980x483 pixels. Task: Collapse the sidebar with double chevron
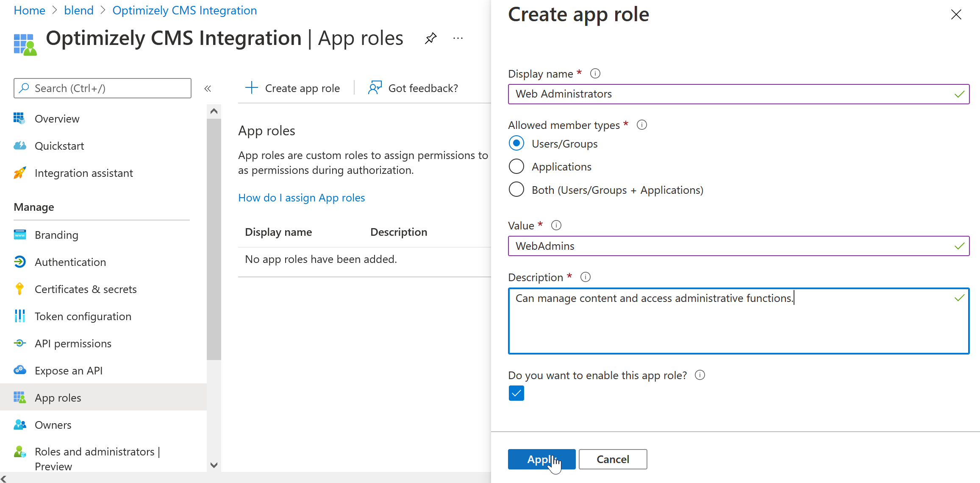[208, 88]
